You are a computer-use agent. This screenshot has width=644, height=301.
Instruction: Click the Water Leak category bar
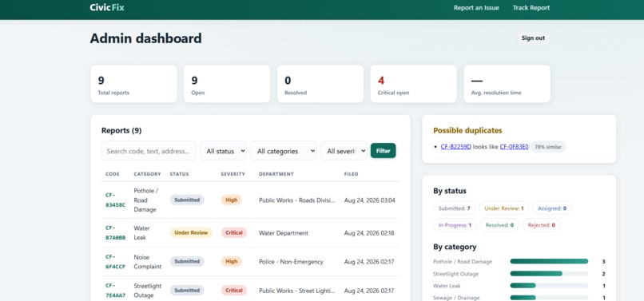[549, 285]
